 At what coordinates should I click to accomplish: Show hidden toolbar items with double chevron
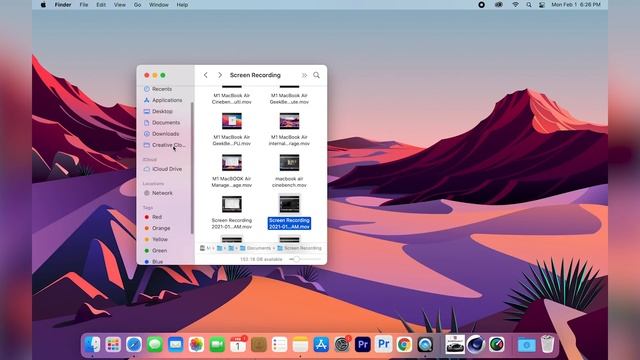(304, 75)
